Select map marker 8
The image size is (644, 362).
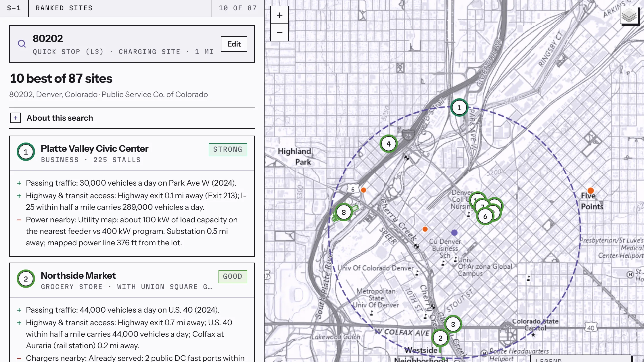pyautogui.click(x=344, y=212)
